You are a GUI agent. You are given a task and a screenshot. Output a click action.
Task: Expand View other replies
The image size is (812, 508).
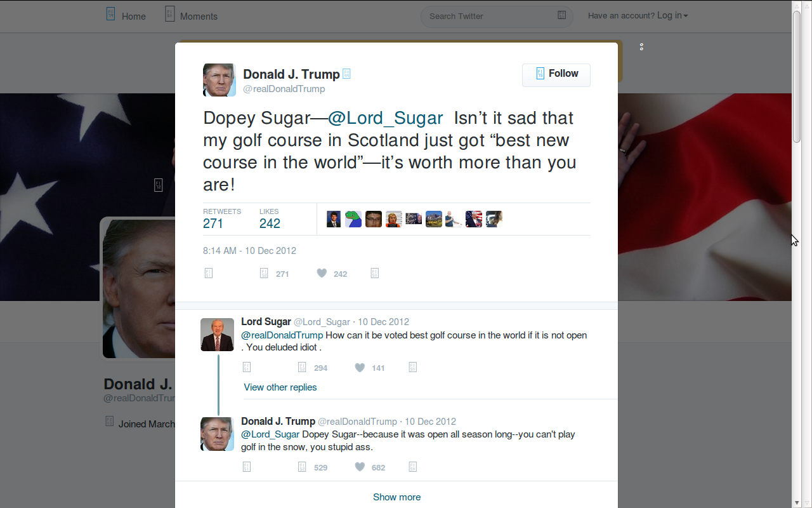[x=280, y=387]
